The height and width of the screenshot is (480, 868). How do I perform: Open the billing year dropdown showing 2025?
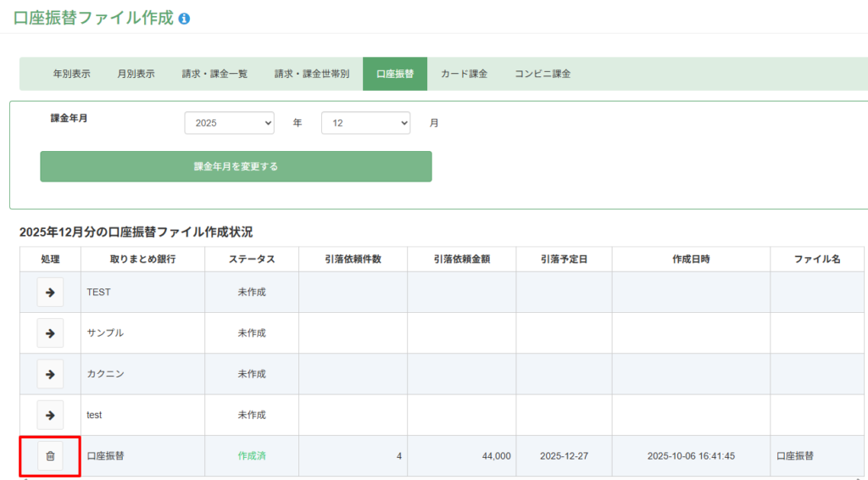click(229, 123)
